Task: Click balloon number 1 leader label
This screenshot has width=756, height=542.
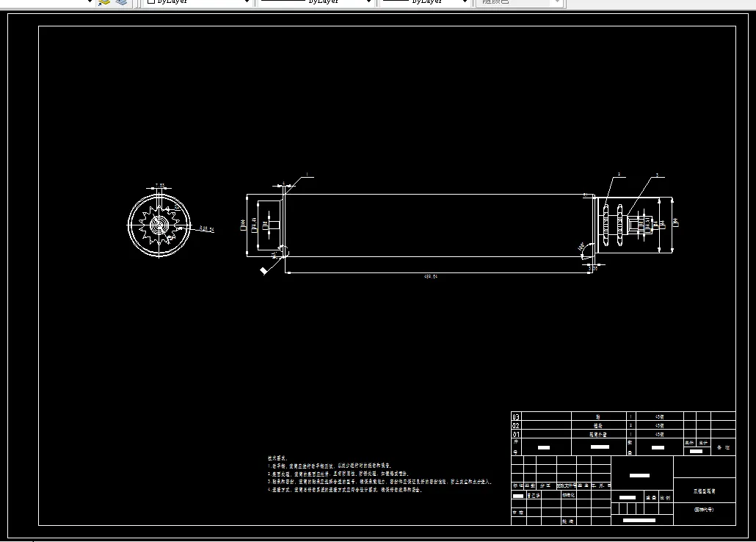Action: (307, 175)
